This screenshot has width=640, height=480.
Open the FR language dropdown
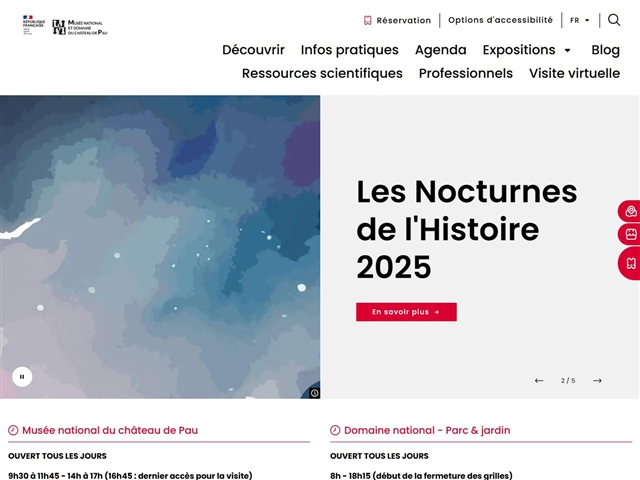point(580,20)
